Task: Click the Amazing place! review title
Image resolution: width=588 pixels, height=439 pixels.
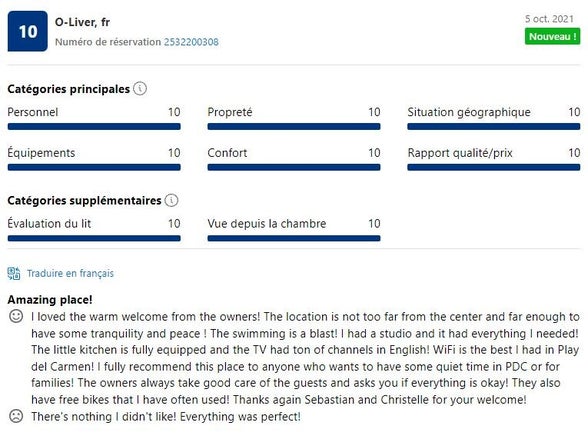Action: [50, 300]
